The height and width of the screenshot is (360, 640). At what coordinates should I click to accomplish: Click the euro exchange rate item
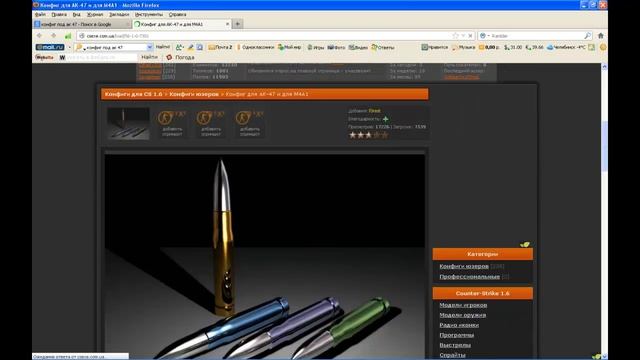tap(534, 47)
